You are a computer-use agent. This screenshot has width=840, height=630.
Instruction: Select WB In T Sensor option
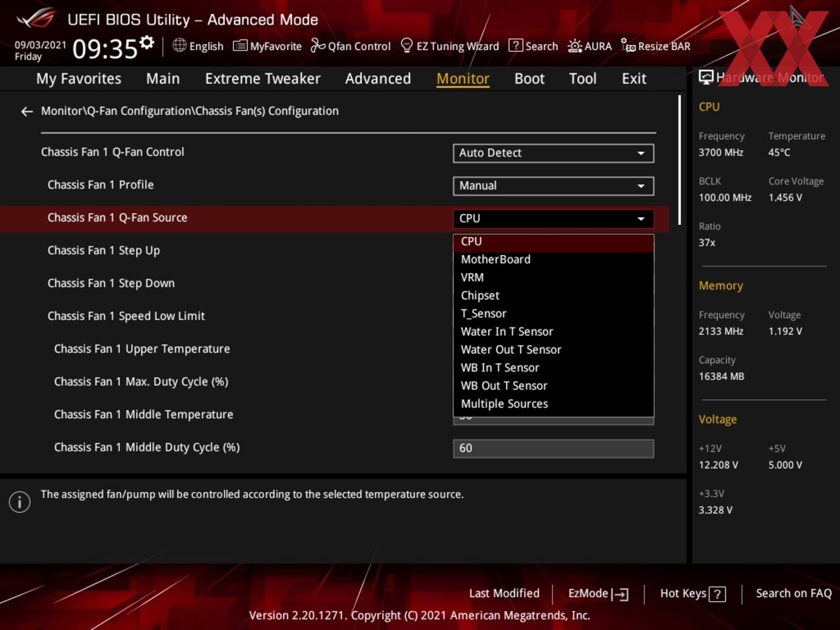point(553,367)
